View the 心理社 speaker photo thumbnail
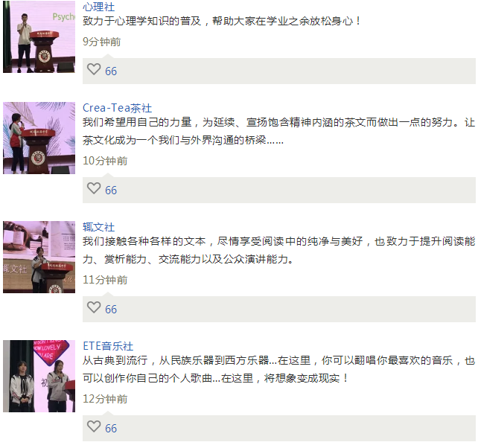Image resolution: width=478 pixels, height=448 pixels. tap(39, 36)
